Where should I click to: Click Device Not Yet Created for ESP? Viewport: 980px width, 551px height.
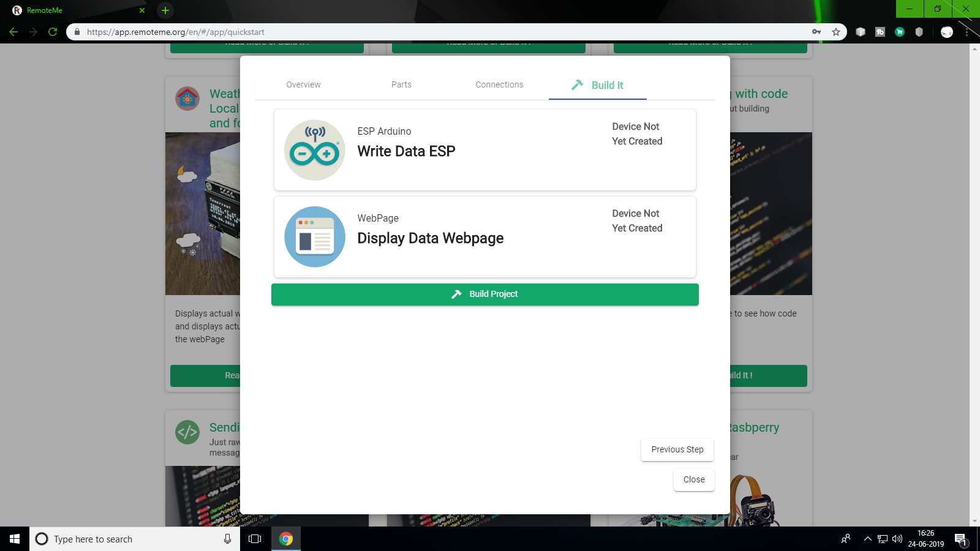point(637,133)
